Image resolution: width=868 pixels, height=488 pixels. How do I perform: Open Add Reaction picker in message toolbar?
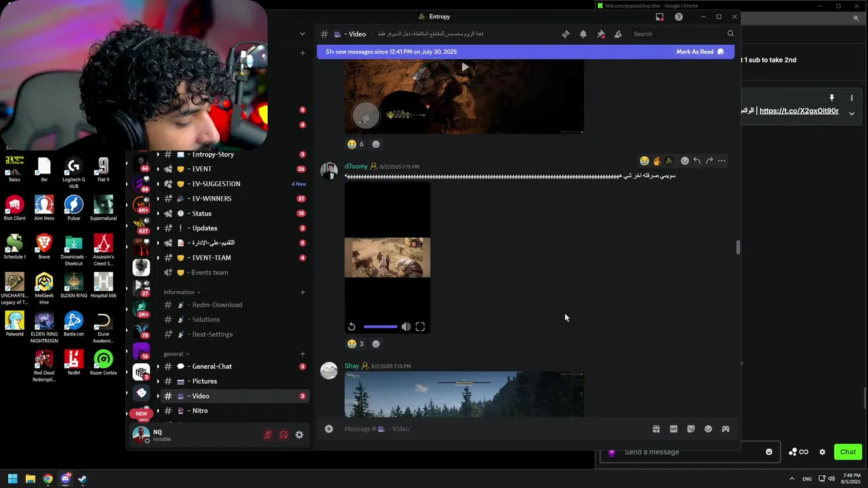click(x=685, y=161)
